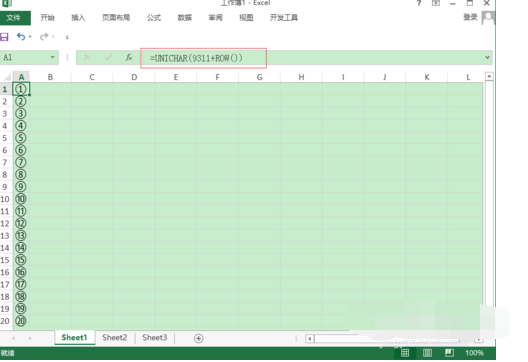528x362 pixels.
Task: Click the 100% zoom level
Action: point(474,353)
